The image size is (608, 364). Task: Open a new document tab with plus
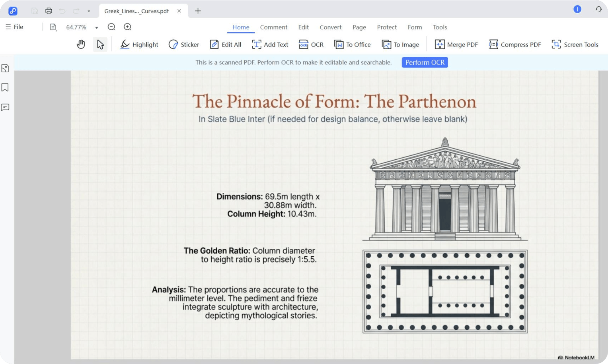pyautogui.click(x=198, y=11)
